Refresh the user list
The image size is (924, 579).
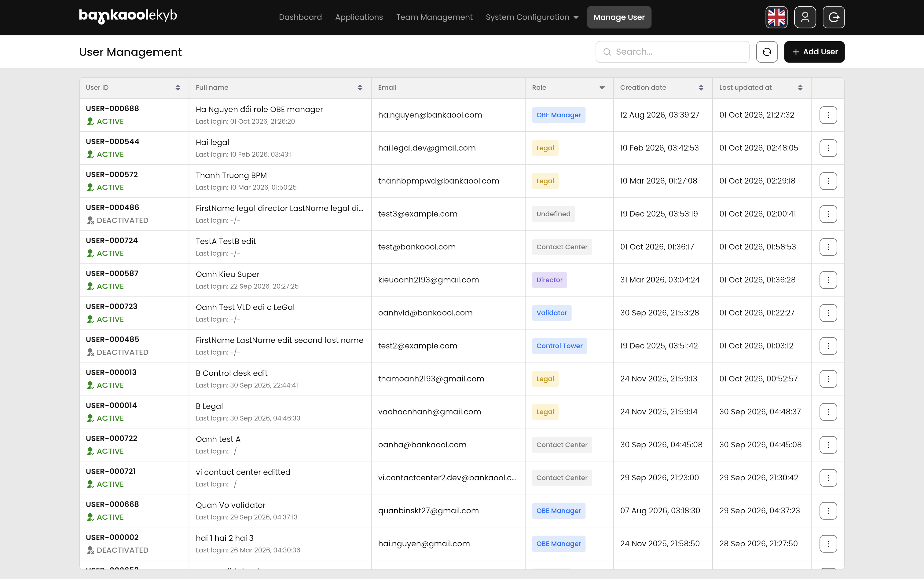point(767,52)
